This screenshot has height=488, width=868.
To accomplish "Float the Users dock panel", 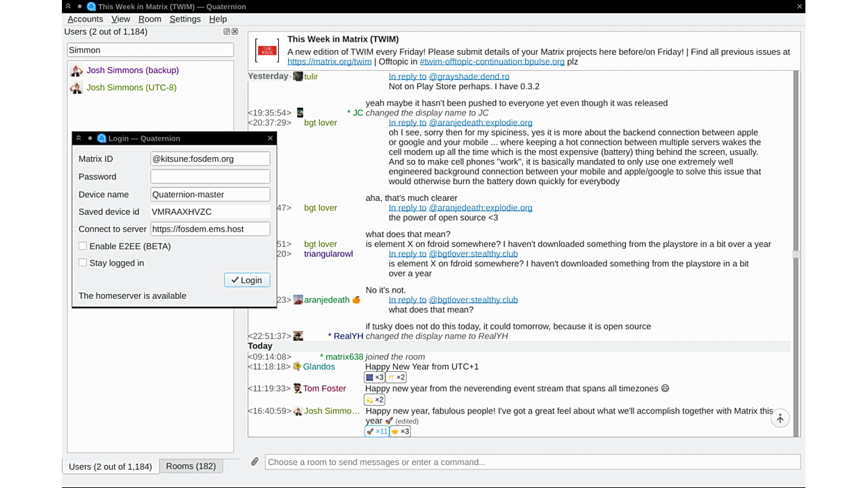I will 227,32.
